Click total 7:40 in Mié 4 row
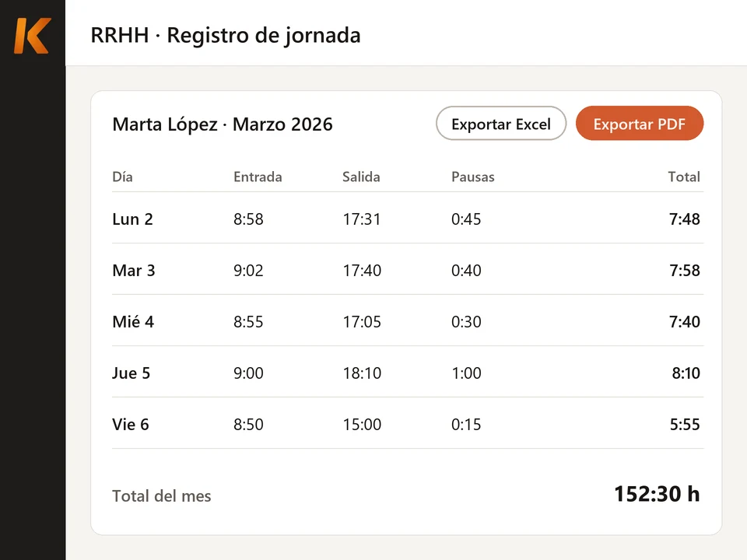Viewport: 747px width, 560px height. 685,322
